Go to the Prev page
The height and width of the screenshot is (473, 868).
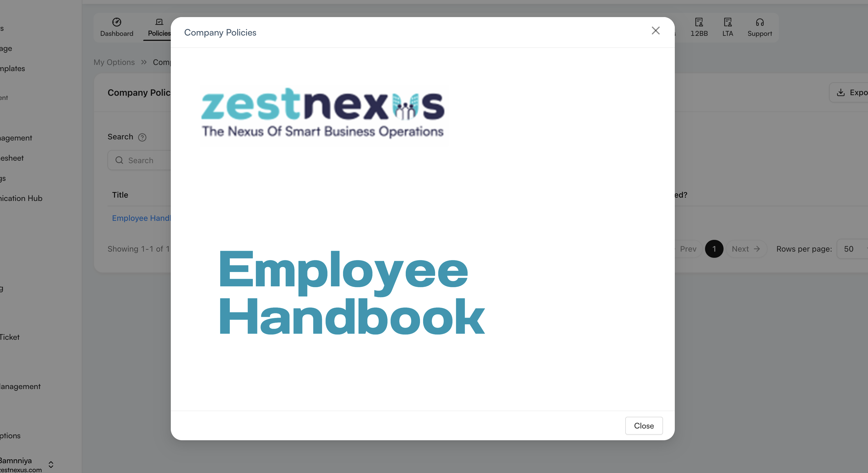pos(687,249)
